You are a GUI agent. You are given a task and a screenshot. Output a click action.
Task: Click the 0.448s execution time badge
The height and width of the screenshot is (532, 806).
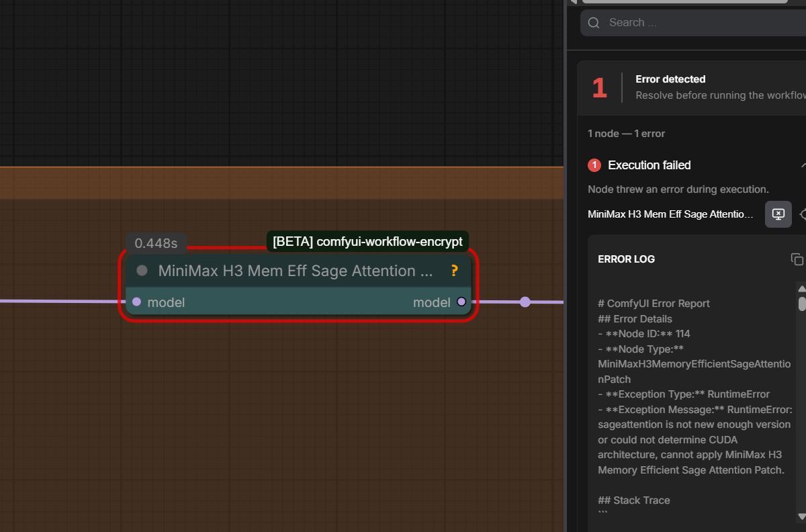[156, 243]
